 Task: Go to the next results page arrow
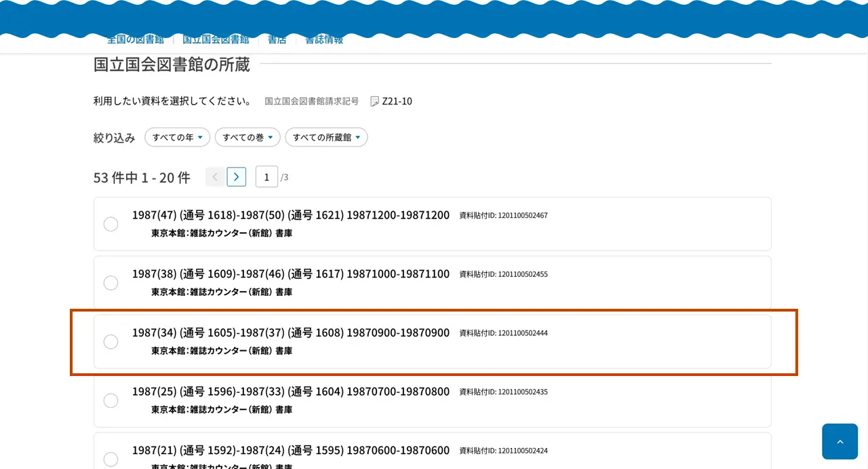click(x=236, y=176)
